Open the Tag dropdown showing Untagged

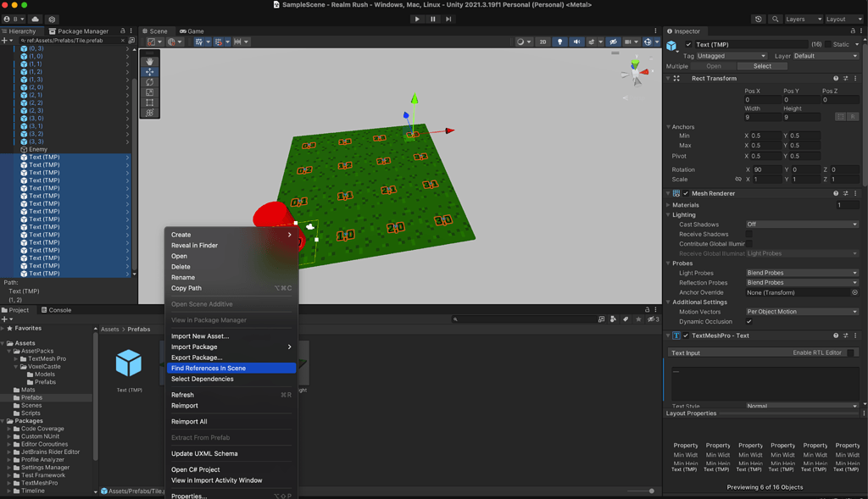(729, 55)
